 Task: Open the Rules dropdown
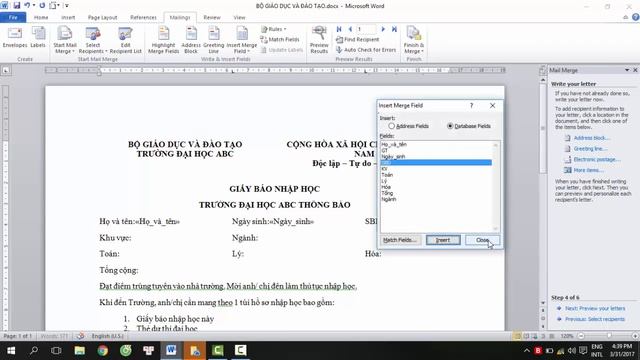pos(273,29)
